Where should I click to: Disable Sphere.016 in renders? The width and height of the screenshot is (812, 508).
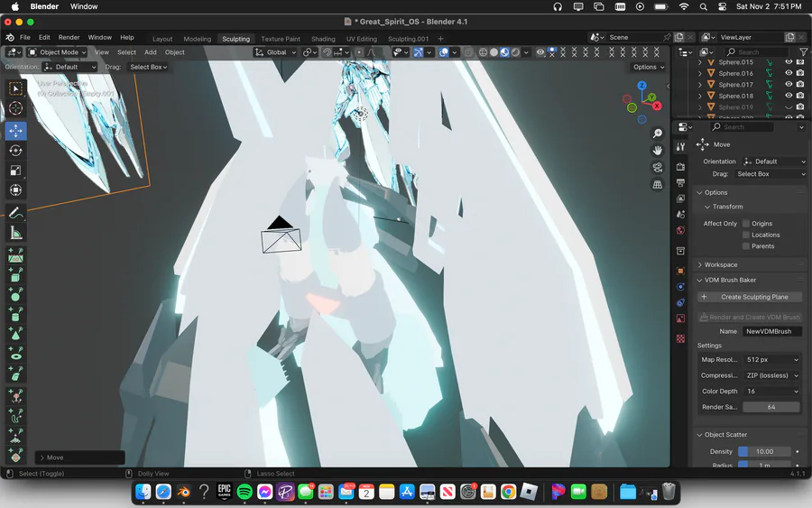(x=800, y=73)
